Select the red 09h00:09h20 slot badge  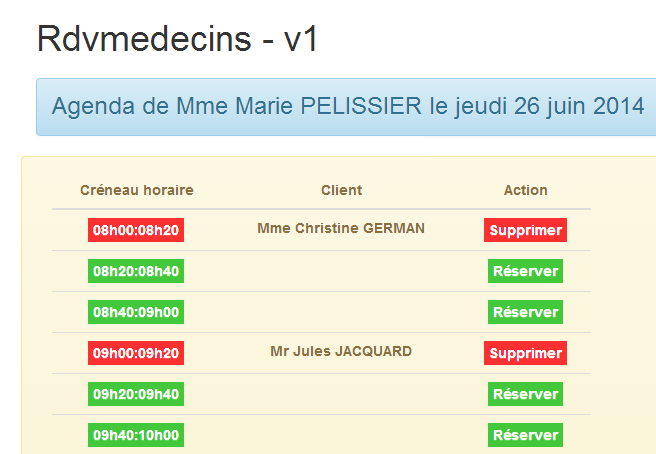[136, 353]
